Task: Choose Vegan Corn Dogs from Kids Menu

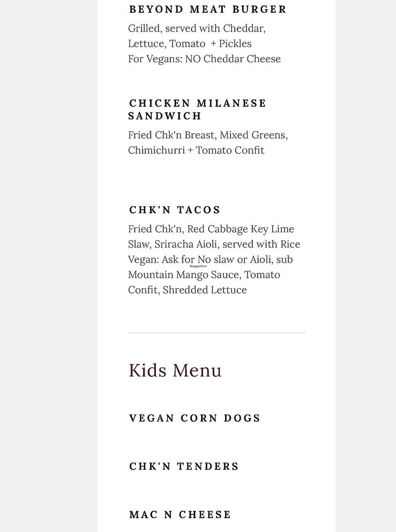Action: (x=195, y=418)
